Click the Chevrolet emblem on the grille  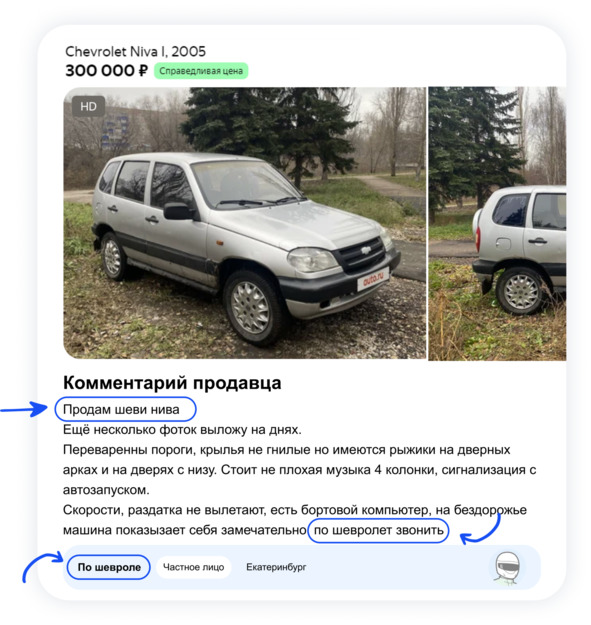pos(365,250)
